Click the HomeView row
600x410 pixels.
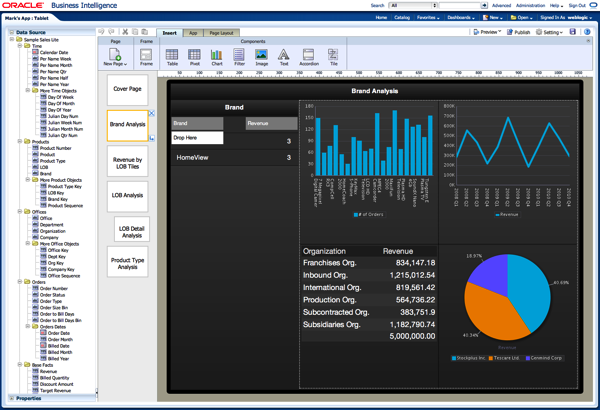pos(234,157)
